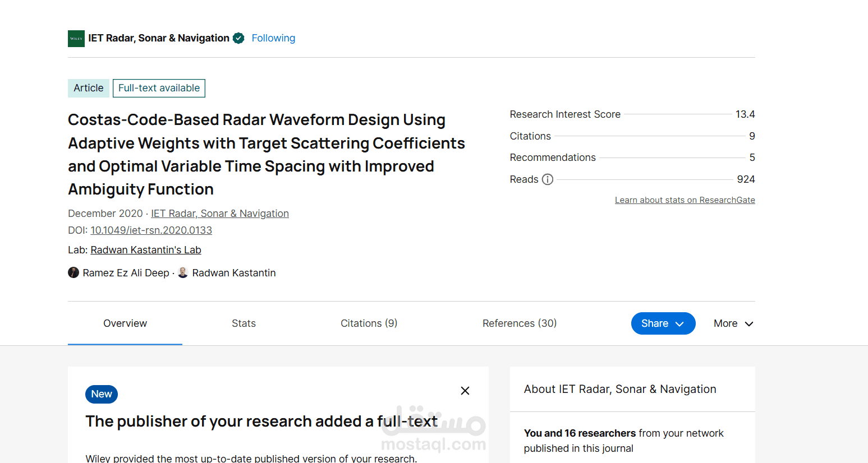Switch to the Stats tab
868x463 pixels.
[x=244, y=323]
